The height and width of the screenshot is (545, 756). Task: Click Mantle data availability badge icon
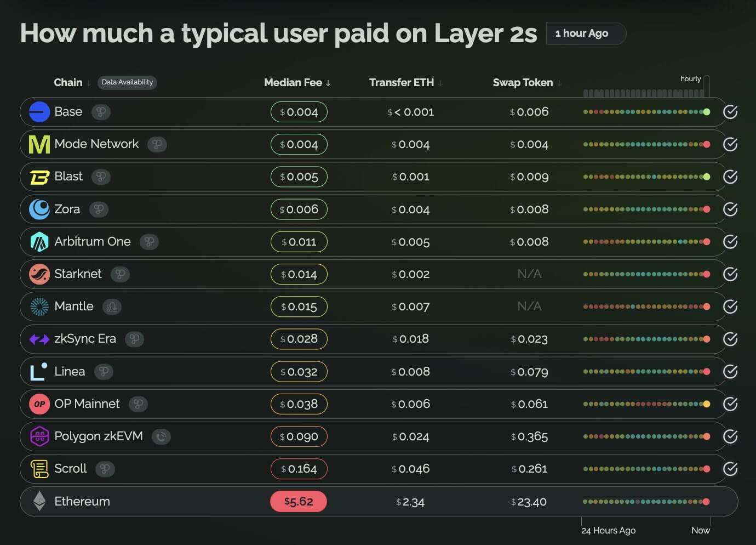pyautogui.click(x=112, y=307)
